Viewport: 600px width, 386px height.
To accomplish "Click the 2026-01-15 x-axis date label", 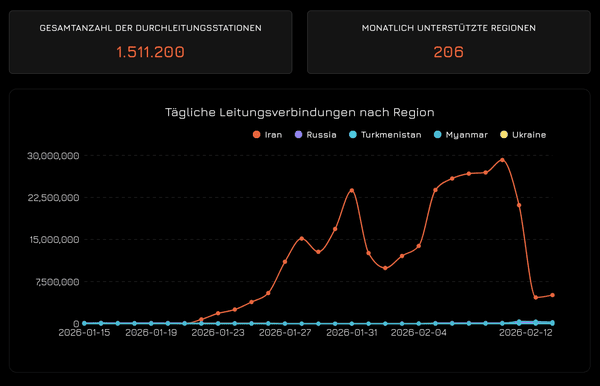I will [x=84, y=333].
